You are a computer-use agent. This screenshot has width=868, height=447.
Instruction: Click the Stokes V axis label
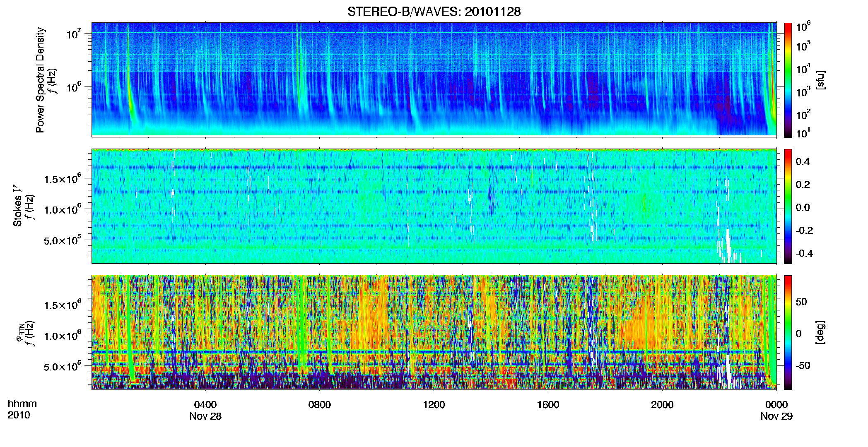(x=18, y=206)
